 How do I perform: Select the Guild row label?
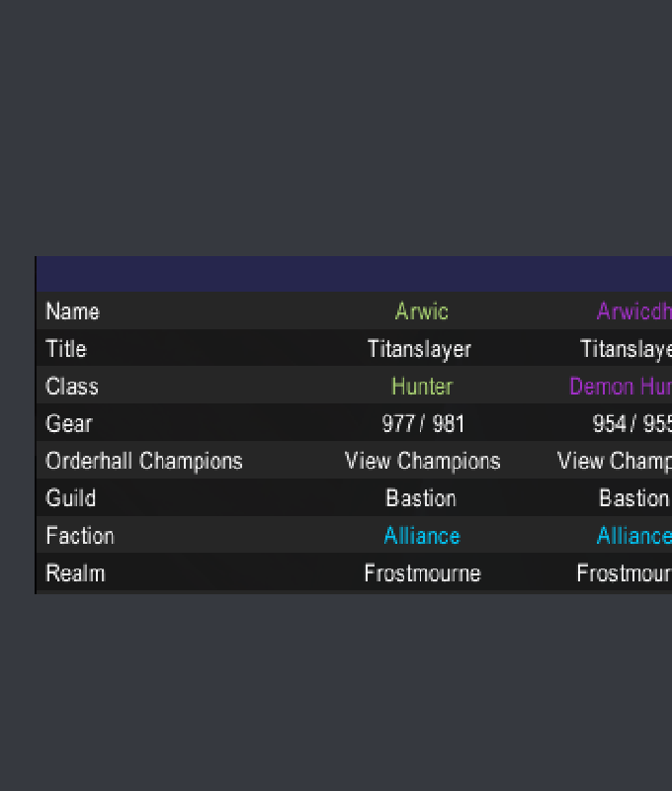coord(71,498)
